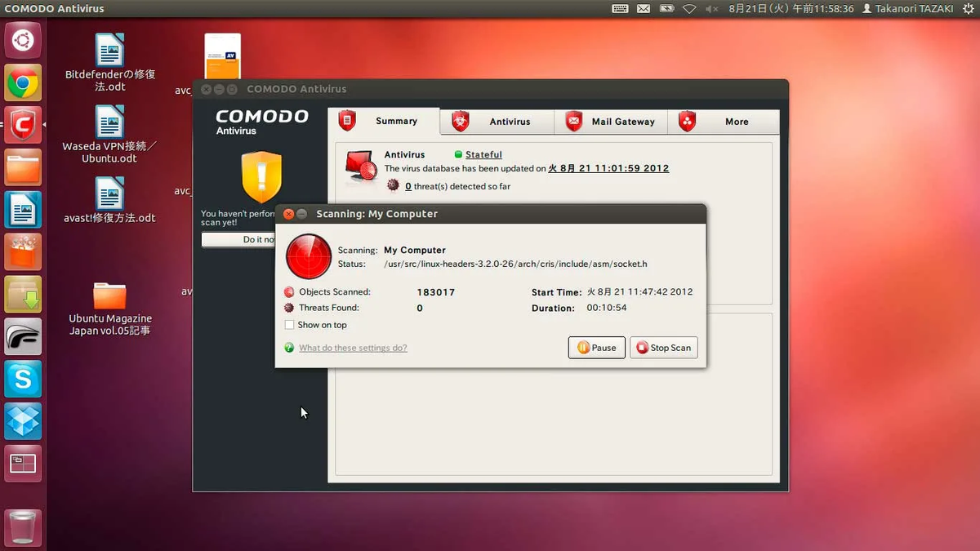Click the Objects Scanned red icon
This screenshot has width=980, height=551.
tap(289, 292)
